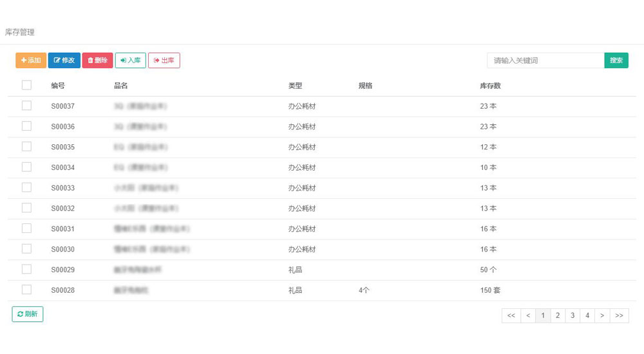Image resolution: width=644 pixels, height=354 pixels.
Task: Click the 10 本 stock cell
Action: point(488,167)
